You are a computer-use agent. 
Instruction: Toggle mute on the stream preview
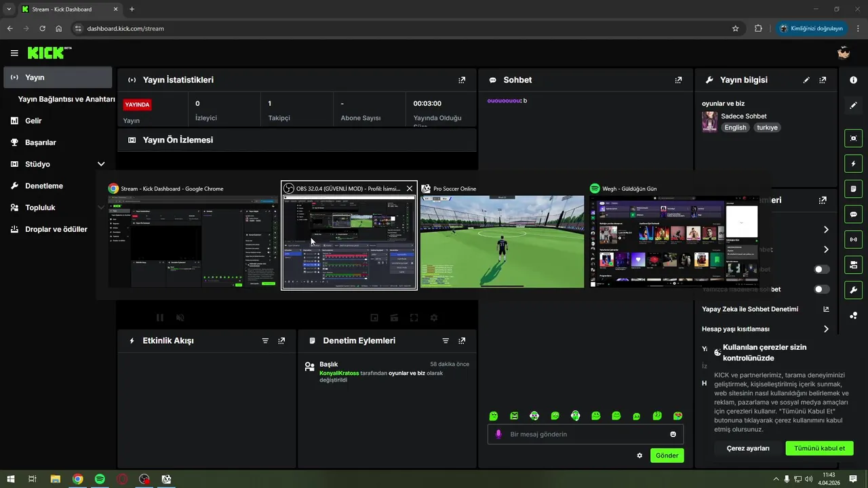coord(180,317)
